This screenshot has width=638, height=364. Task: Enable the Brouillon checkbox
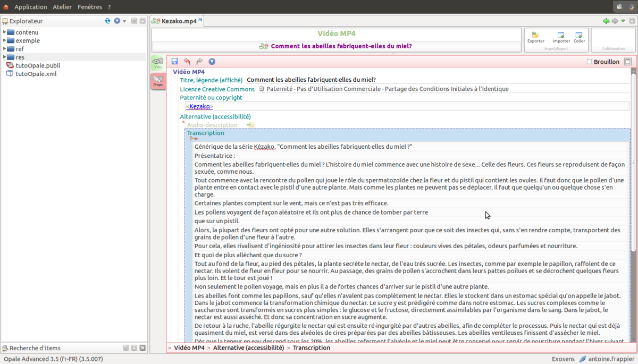(x=589, y=62)
